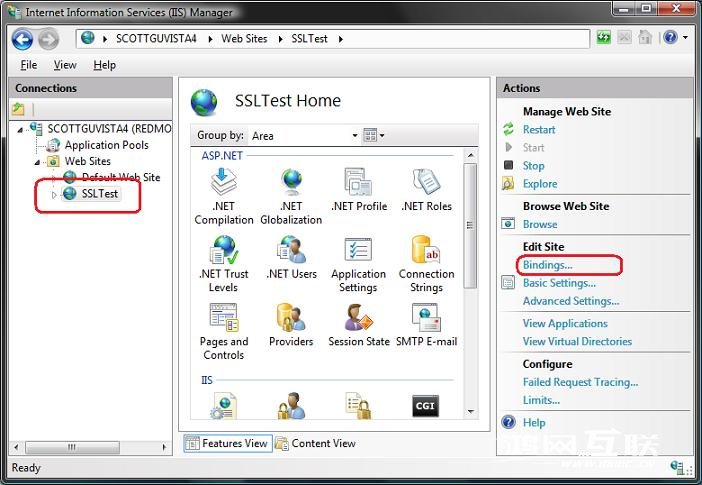Screen dimensions: 702x485
Task: Click the create connection icon in Connections
Action: 19,108
